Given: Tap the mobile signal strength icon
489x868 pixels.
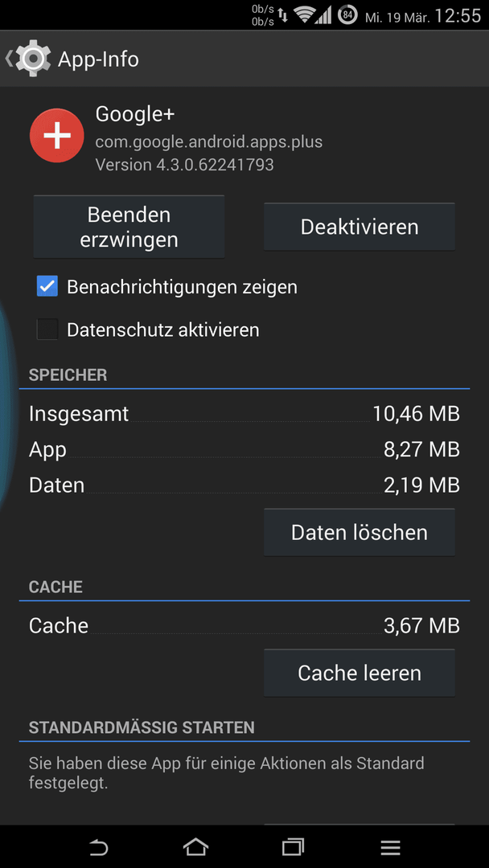Looking at the screenshot, I should click(323, 15).
